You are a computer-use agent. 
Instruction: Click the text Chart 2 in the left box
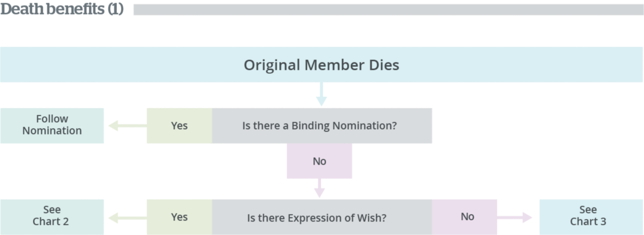point(51,221)
